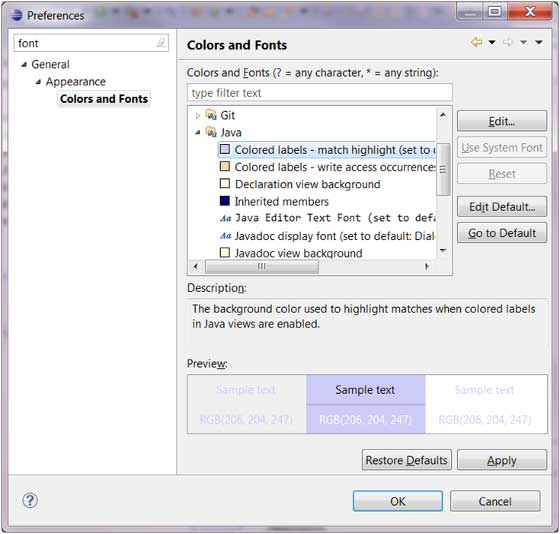Select the Appearance tree item
The image size is (560, 534).
tap(76, 81)
